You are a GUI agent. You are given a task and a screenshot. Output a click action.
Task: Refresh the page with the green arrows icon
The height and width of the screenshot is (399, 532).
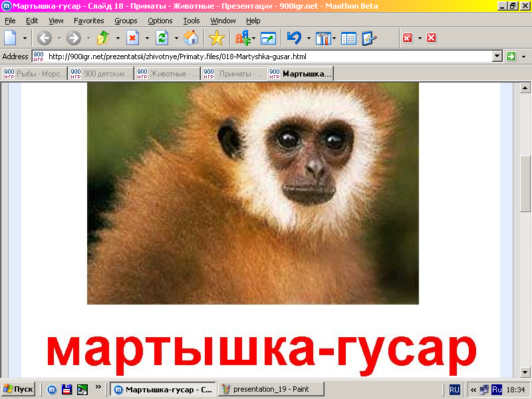pyautogui.click(x=161, y=38)
